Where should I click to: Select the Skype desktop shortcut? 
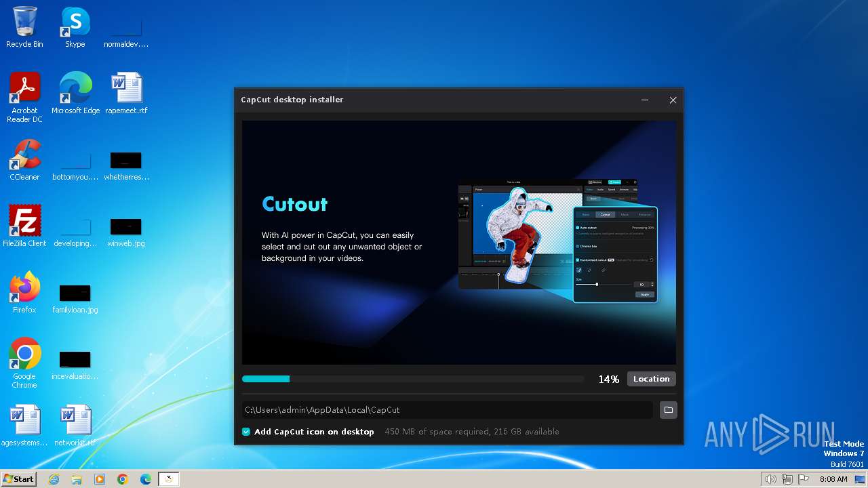click(75, 27)
